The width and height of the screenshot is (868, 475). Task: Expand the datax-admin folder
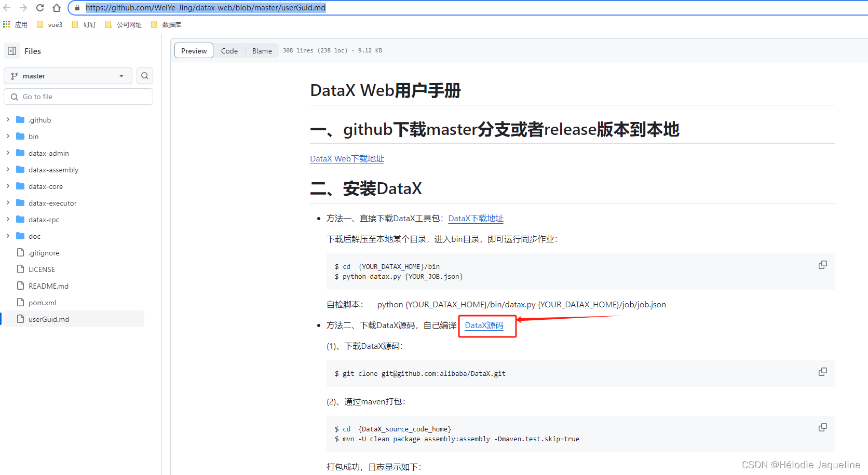tap(8, 153)
